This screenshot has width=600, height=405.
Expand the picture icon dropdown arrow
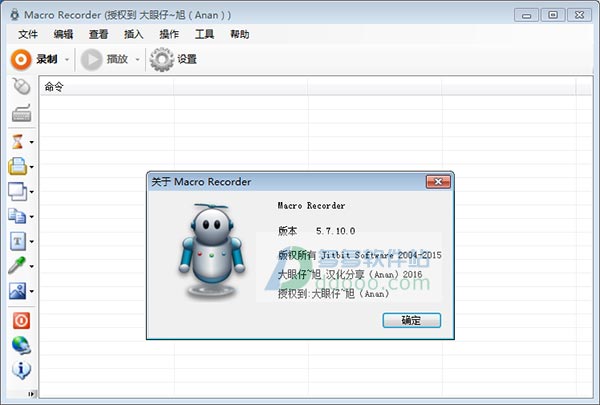point(32,291)
